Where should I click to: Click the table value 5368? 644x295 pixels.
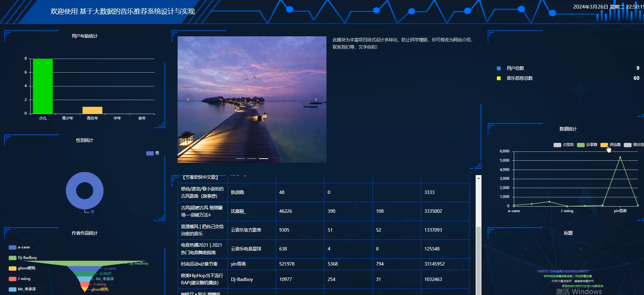(333, 264)
